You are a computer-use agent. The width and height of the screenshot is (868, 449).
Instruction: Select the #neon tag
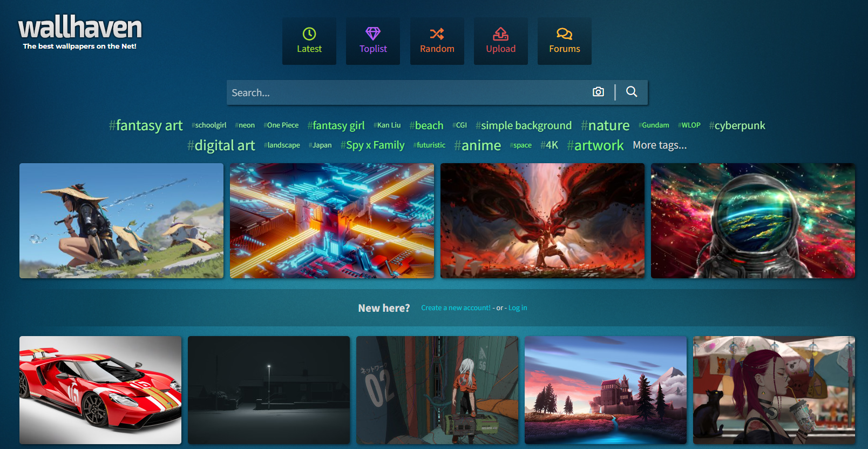pos(245,125)
